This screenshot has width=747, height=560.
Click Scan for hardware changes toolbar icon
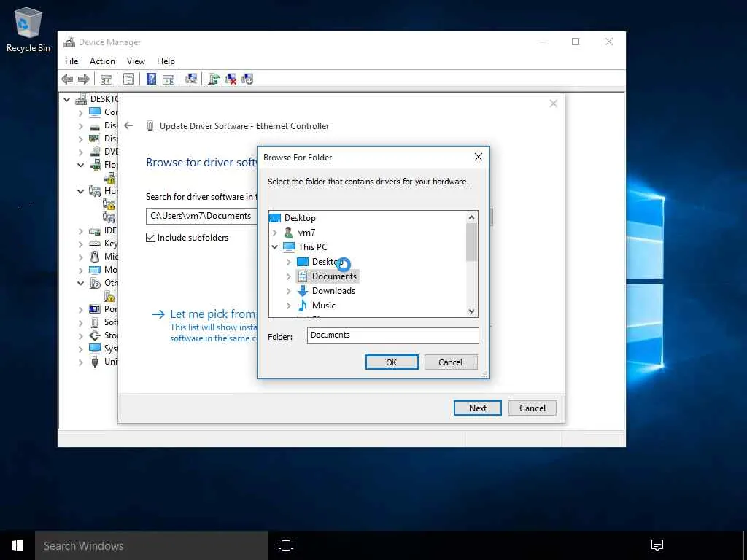click(x=191, y=79)
